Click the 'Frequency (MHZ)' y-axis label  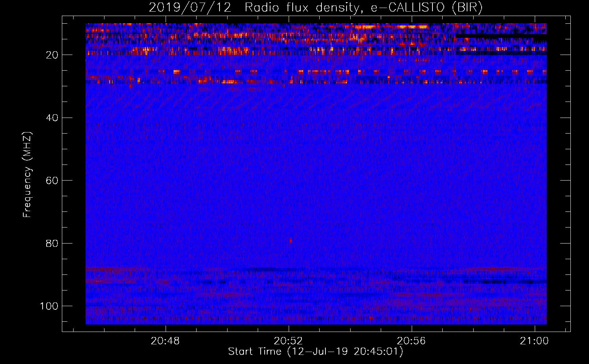(27, 174)
